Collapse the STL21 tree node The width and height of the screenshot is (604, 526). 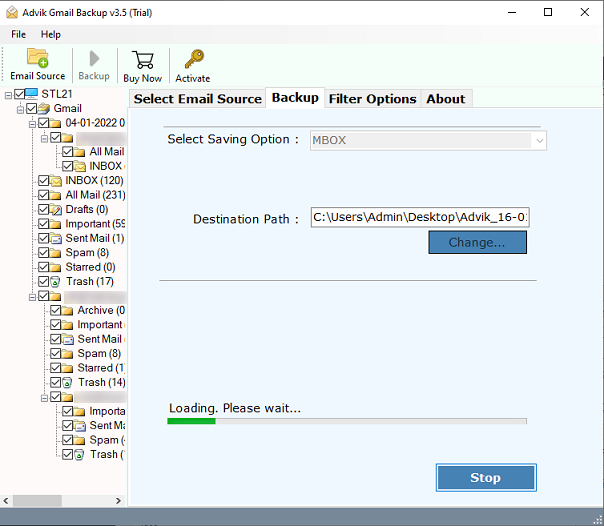8,95
